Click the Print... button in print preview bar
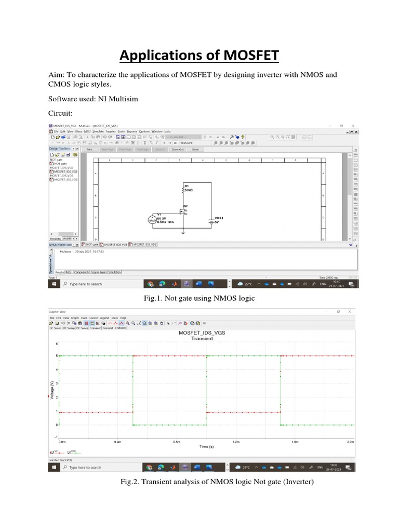399x532 pixels. point(90,149)
